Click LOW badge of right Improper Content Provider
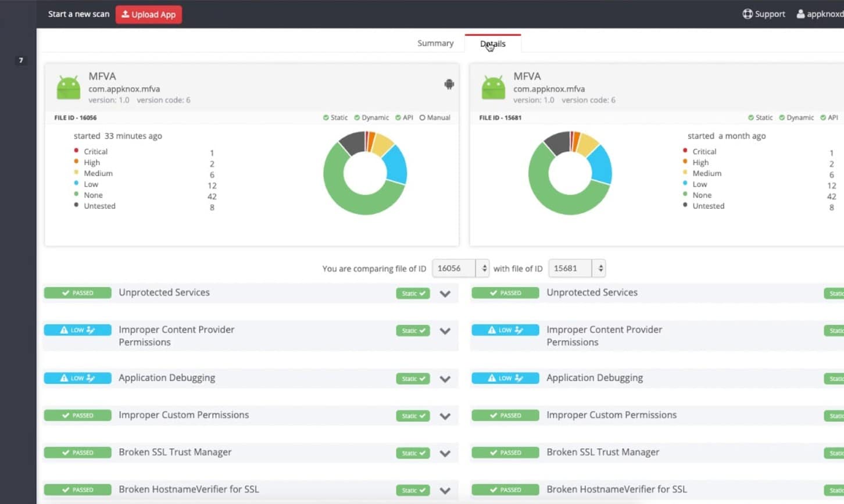Viewport: 844px width, 504px height. click(506, 330)
